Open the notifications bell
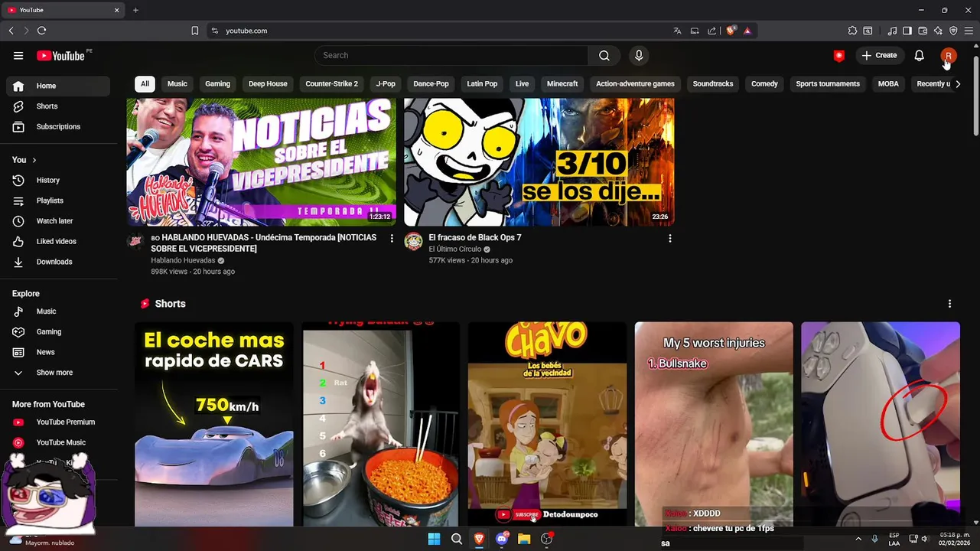Screen dimensions: 980x551 (920, 55)
